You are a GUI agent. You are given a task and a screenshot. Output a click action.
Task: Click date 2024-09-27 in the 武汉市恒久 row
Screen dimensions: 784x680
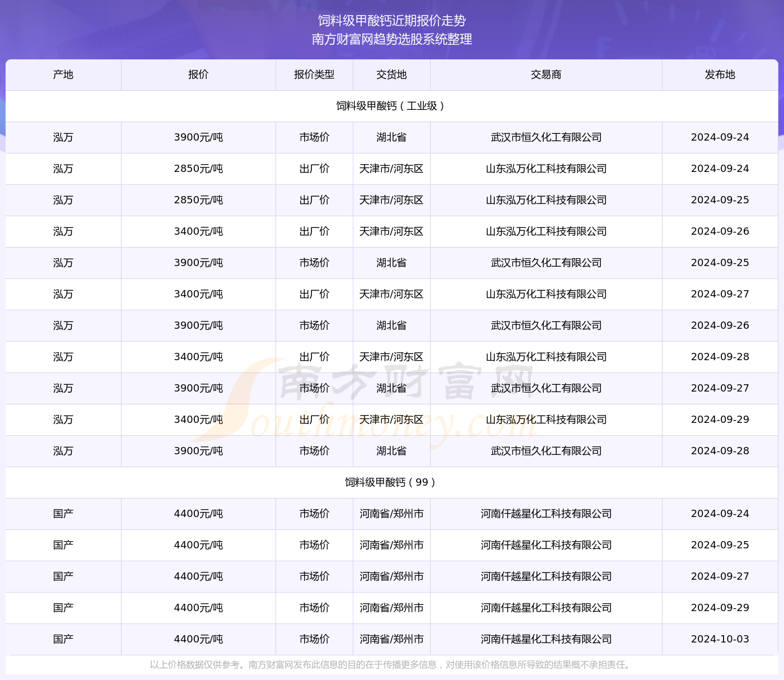tap(720, 388)
